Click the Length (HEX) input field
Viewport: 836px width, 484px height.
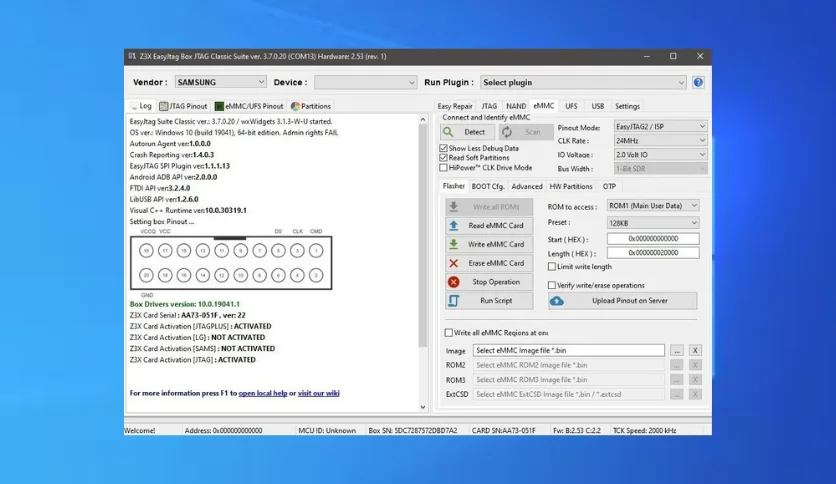tap(653, 253)
